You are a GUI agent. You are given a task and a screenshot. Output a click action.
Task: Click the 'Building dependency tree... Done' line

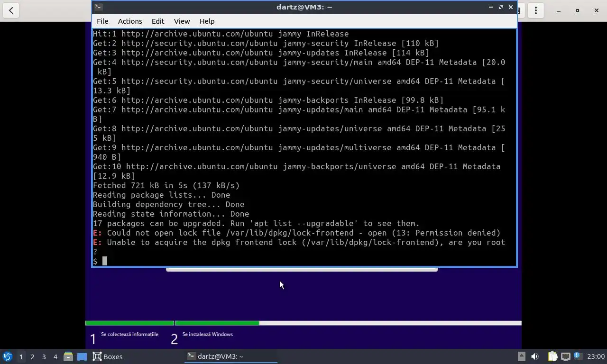point(168,204)
